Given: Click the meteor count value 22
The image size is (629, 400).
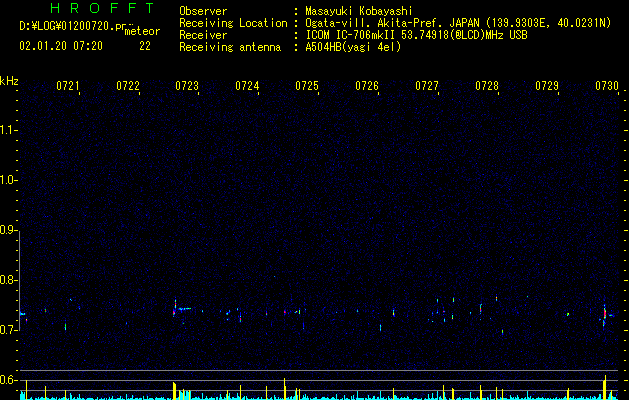Looking at the screenshot, I should (145, 46).
